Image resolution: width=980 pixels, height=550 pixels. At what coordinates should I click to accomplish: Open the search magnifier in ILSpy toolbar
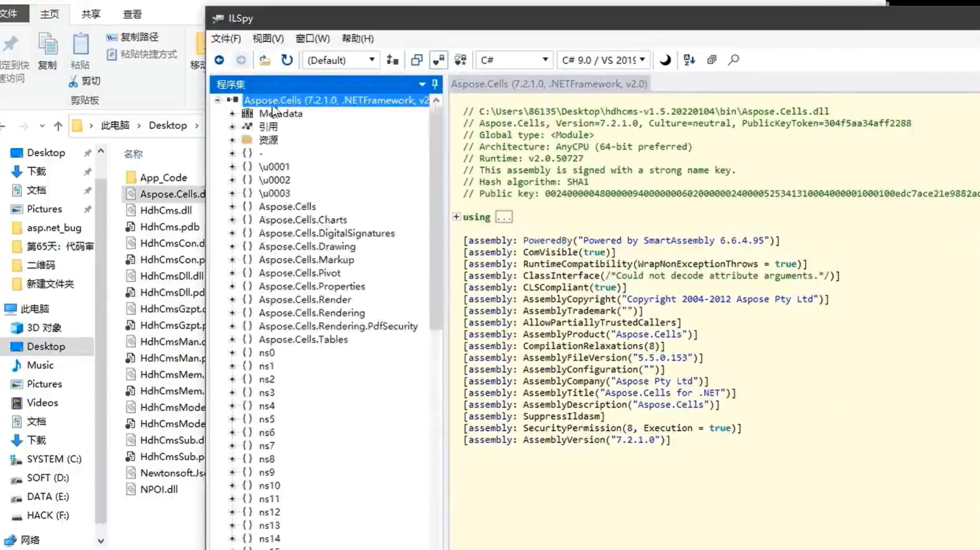coord(733,60)
